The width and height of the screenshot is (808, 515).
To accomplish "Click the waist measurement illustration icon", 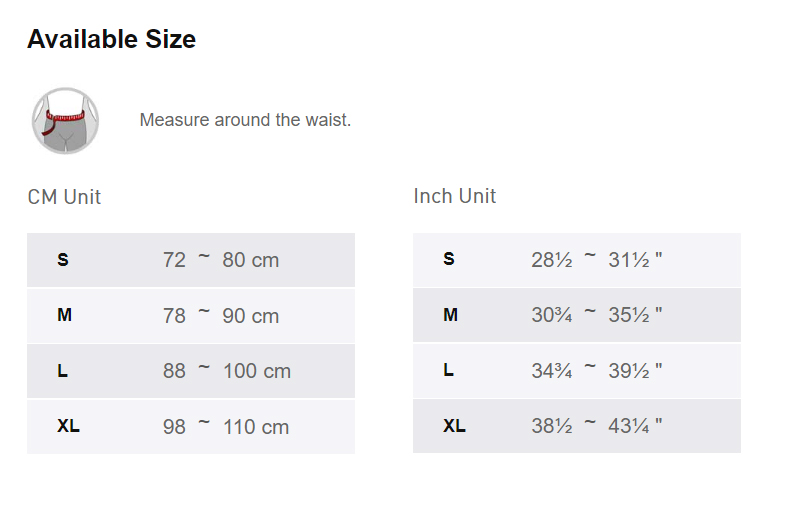I will coord(65,120).
